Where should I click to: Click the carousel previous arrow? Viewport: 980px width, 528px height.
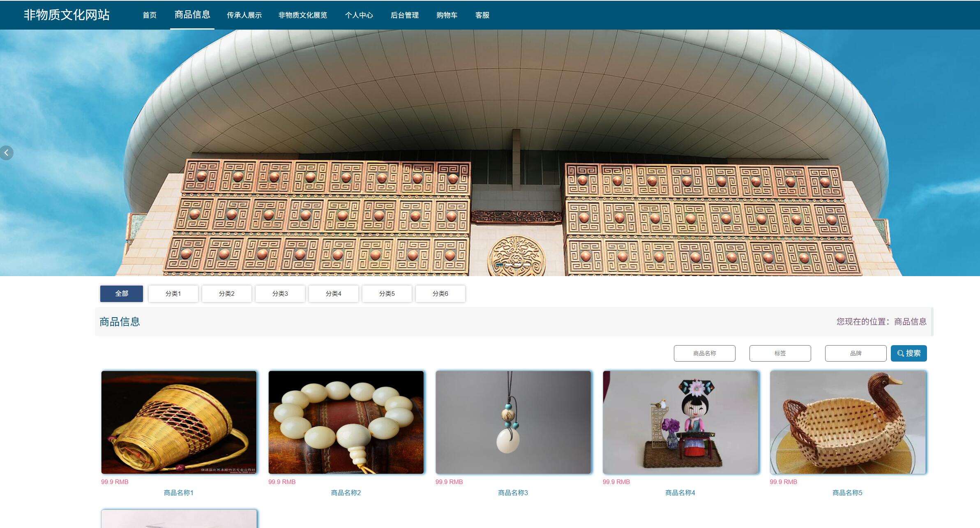(x=6, y=153)
